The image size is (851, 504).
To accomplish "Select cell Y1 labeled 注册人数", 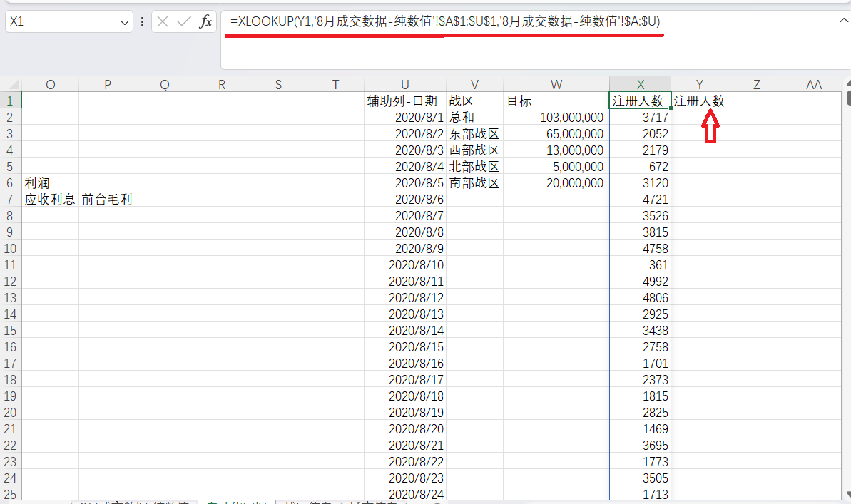I will coord(699,101).
